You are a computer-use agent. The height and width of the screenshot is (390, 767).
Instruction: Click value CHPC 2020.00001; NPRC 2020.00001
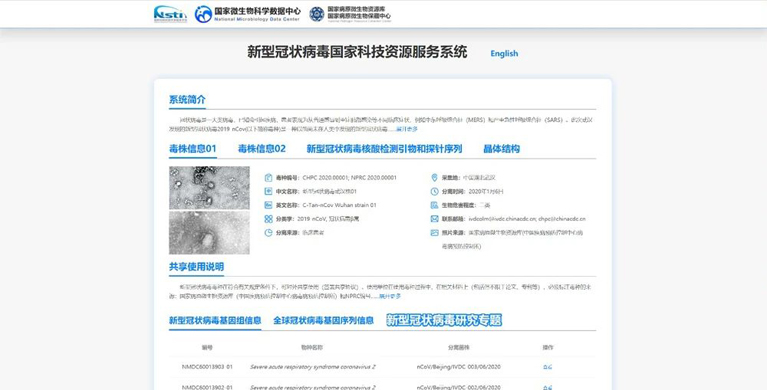pos(349,178)
